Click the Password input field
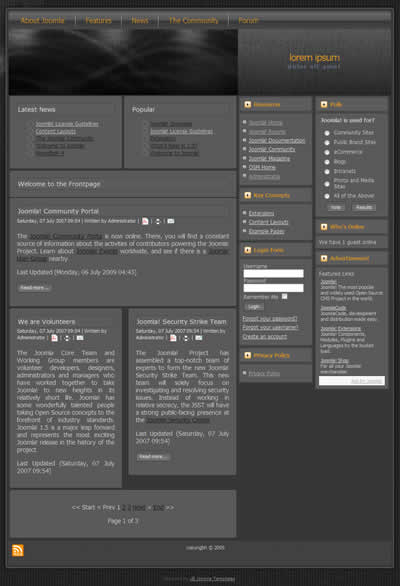 273,288
